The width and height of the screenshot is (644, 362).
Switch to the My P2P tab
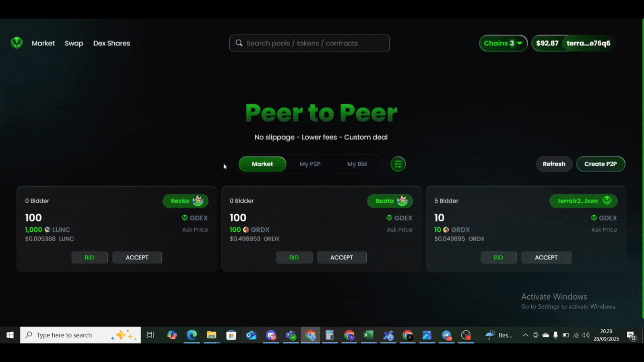[310, 164]
